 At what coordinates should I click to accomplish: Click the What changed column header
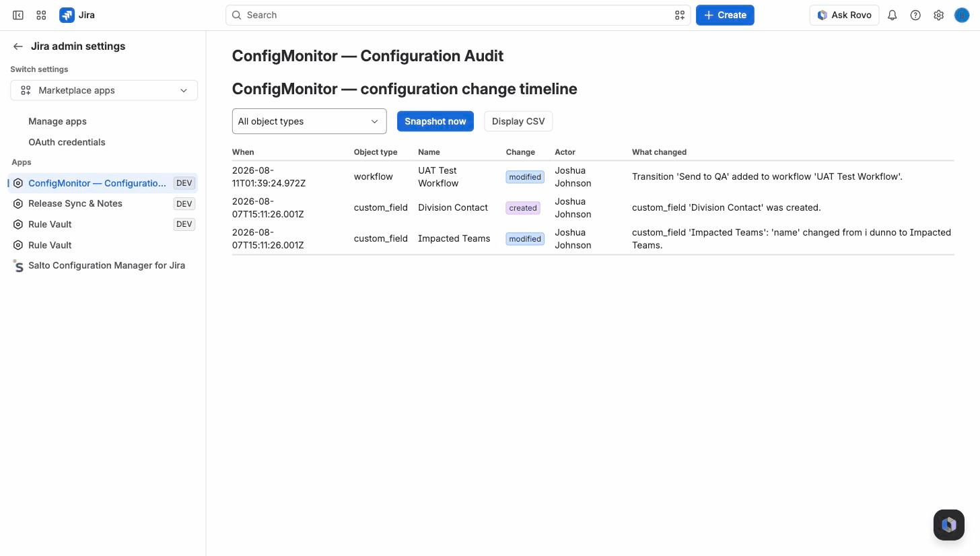click(x=659, y=152)
